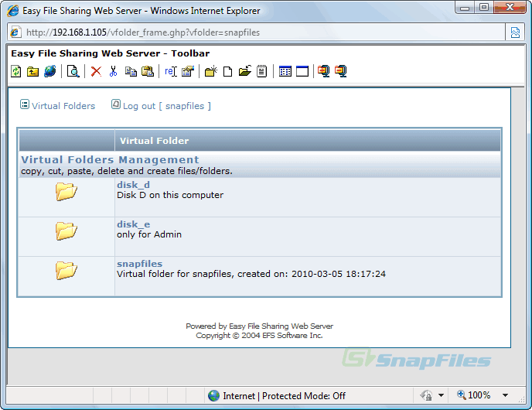Click the blank window view icon
532x410 pixels.
pos(302,71)
